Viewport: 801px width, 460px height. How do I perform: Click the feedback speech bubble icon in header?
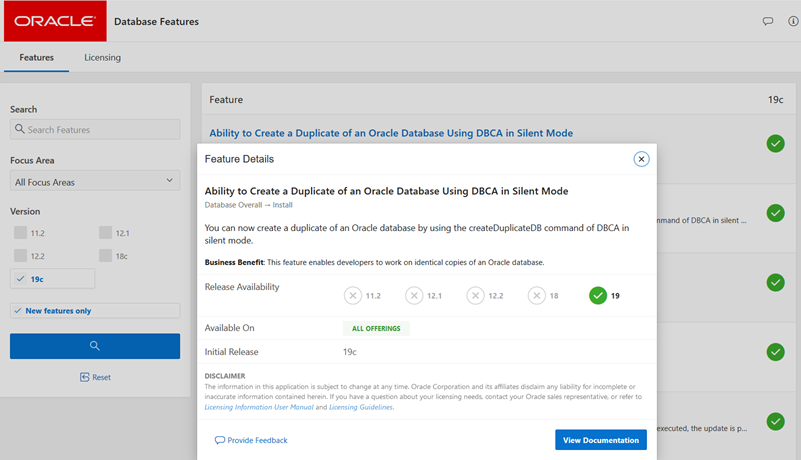[x=768, y=21]
